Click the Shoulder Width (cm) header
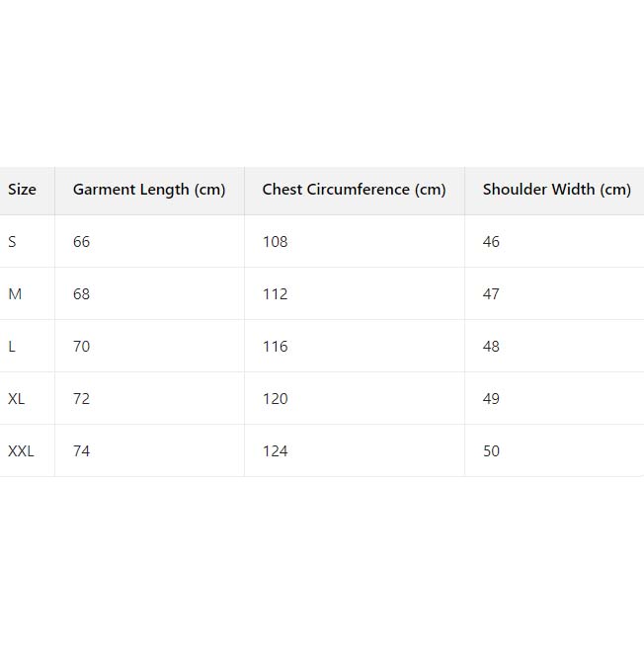 point(556,190)
